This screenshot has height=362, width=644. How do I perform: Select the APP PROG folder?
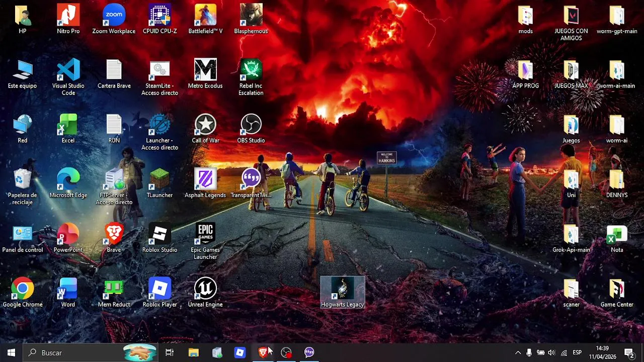pos(525,74)
